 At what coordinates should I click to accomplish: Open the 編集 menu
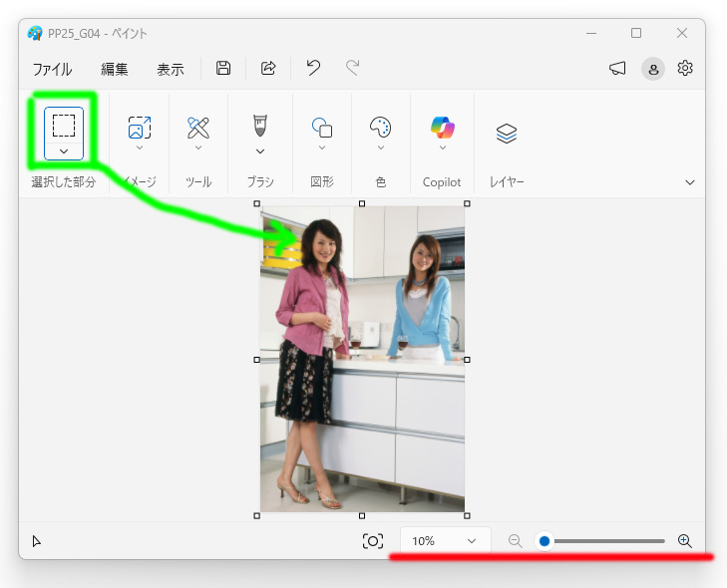pos(115,70)
